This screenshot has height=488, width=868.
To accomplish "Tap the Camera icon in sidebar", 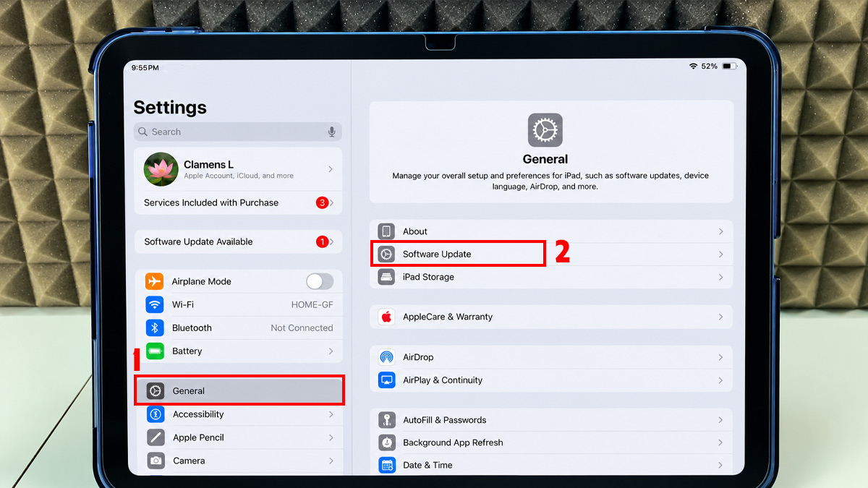I will point(156,461).
